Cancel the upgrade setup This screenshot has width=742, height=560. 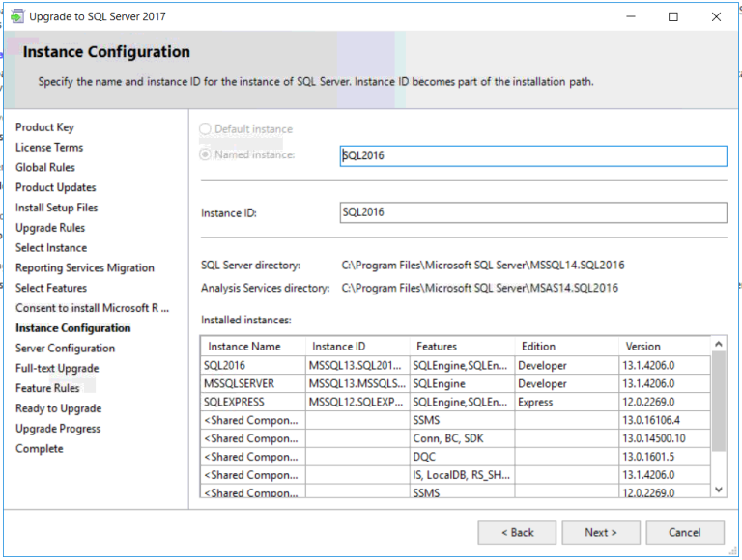(x=685, y=532)
